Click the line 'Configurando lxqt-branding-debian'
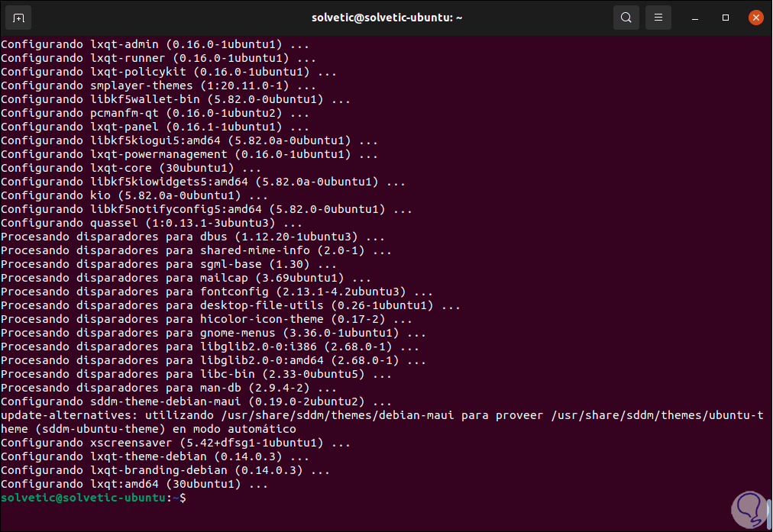The height and width of the screenshot is (532, 773). [x=165, y=470]
